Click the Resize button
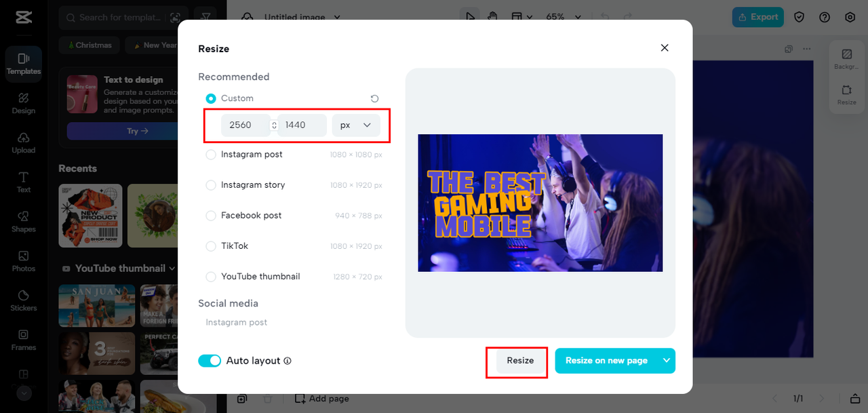This screenshot has height=413, width=868. (x=520, y=360)
